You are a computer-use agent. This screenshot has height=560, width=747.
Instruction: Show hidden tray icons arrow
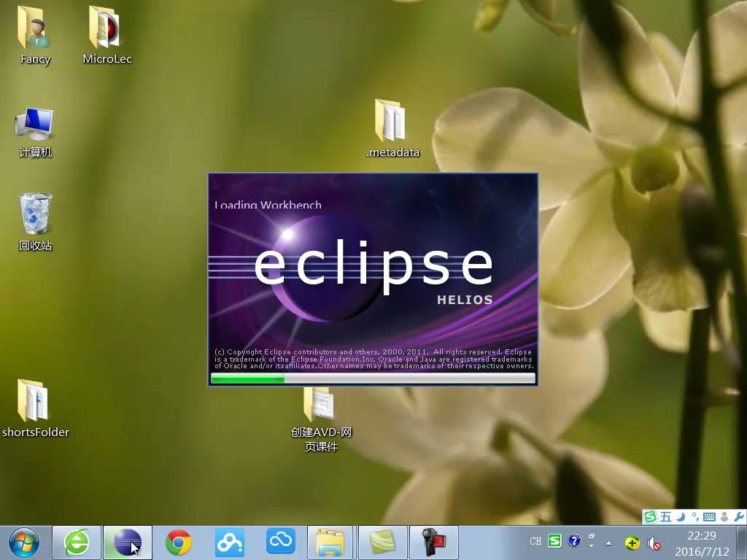tap(608, 542)
